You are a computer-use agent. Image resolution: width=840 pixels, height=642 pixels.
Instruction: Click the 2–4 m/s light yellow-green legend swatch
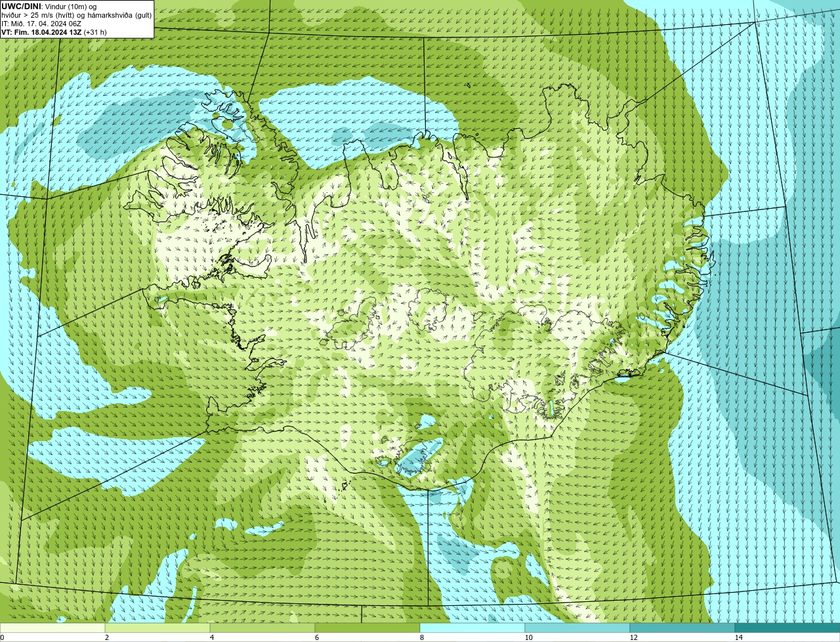tap(157, 628)
